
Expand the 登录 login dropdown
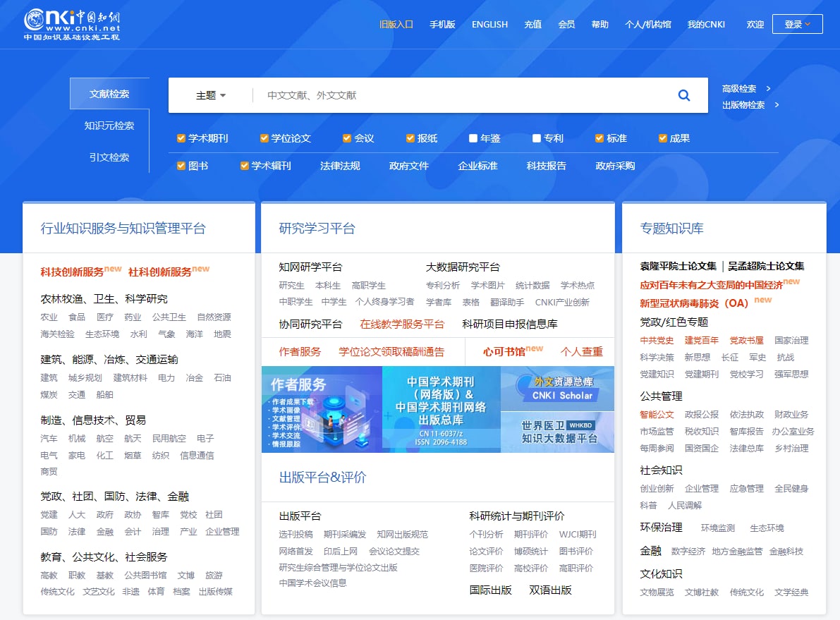click(x=797, y=23)
